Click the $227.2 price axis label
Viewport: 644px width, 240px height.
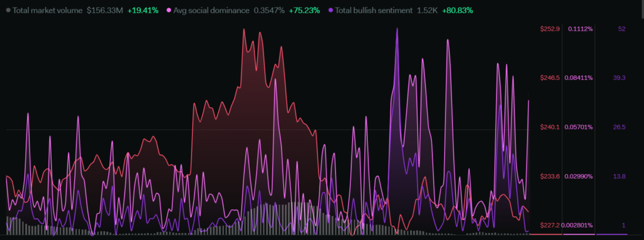click(550, 225)
